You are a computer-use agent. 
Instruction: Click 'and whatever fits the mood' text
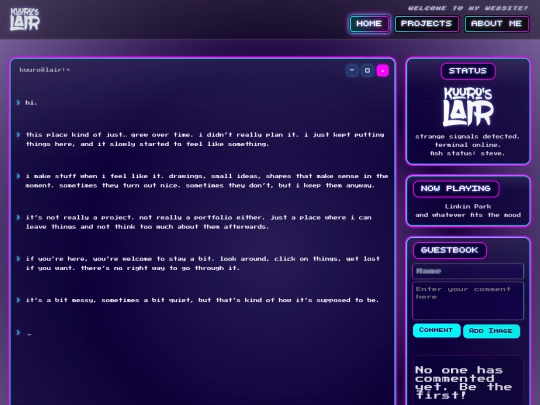tap(468, 215)
